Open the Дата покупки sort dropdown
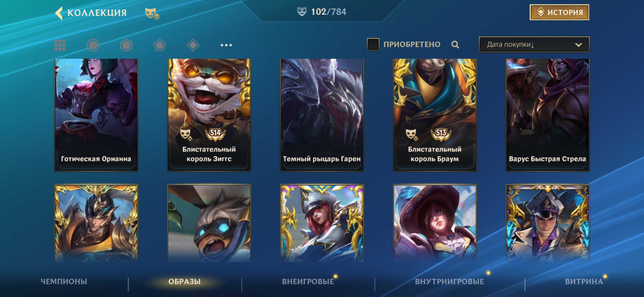 pos(534,44)
